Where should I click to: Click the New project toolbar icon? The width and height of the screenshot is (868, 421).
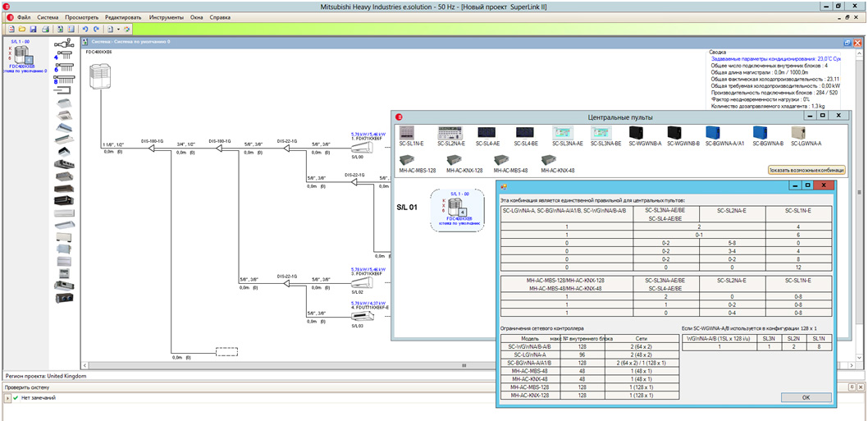point(11,29)
